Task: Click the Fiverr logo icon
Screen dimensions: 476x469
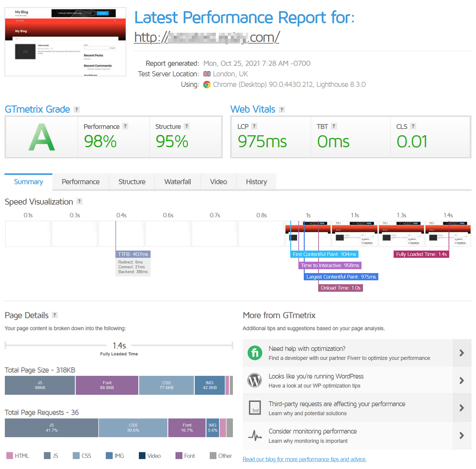Action: [255, 353]
